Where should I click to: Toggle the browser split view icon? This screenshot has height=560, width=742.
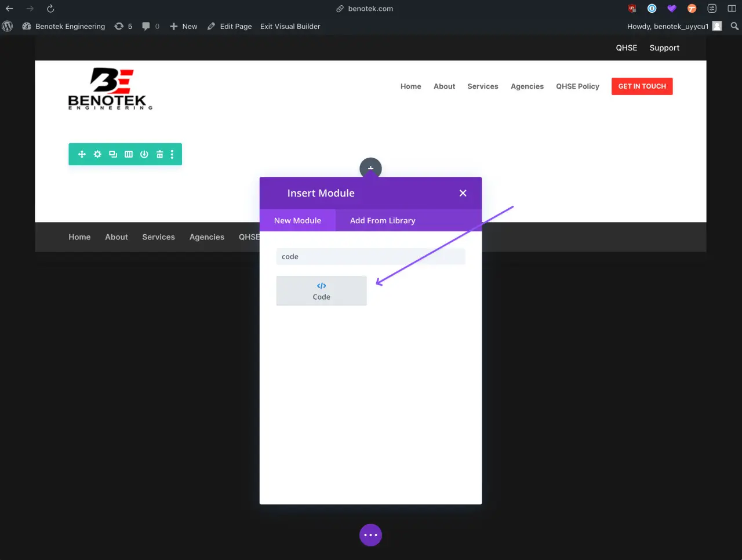pos(732,9)
